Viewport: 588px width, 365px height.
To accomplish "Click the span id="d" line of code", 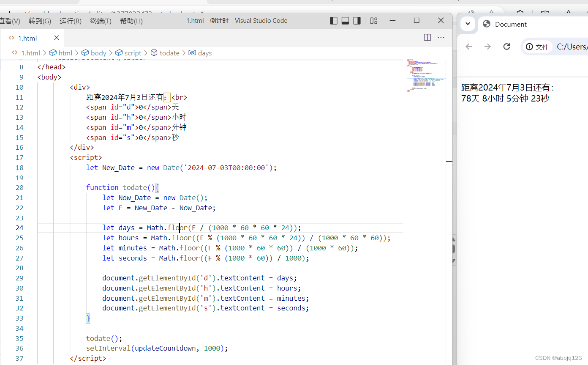I will pyautogui.click(x=133, y=107).
